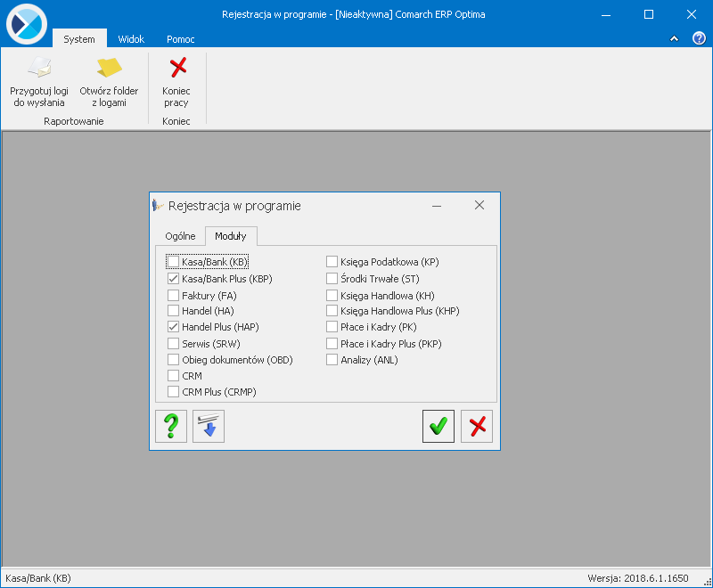Enable the Kasa/Bank (KB) checkbox
This screenshot has height=588, width=713.
pos(173,262)
